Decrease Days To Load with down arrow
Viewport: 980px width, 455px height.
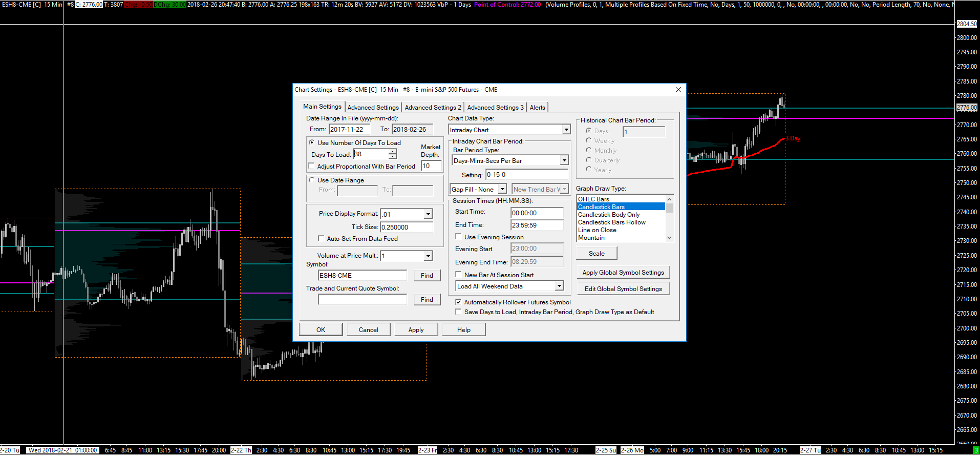click(392, 156)
